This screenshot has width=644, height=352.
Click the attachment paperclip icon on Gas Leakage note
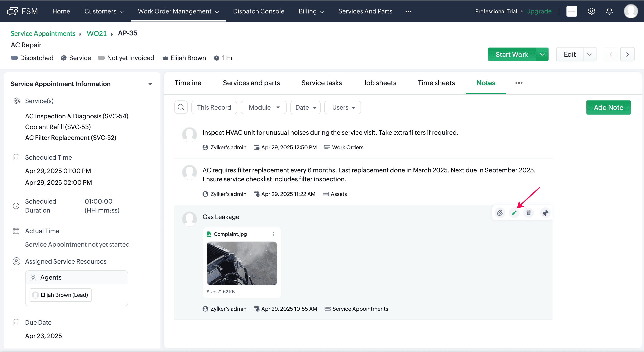tap(500, 213)
